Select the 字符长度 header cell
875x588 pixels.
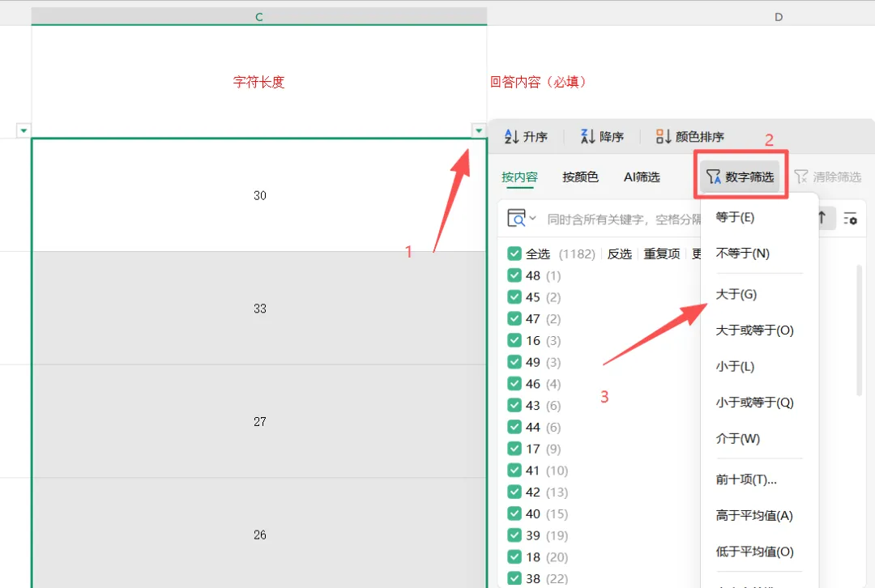tap(259, 82)
